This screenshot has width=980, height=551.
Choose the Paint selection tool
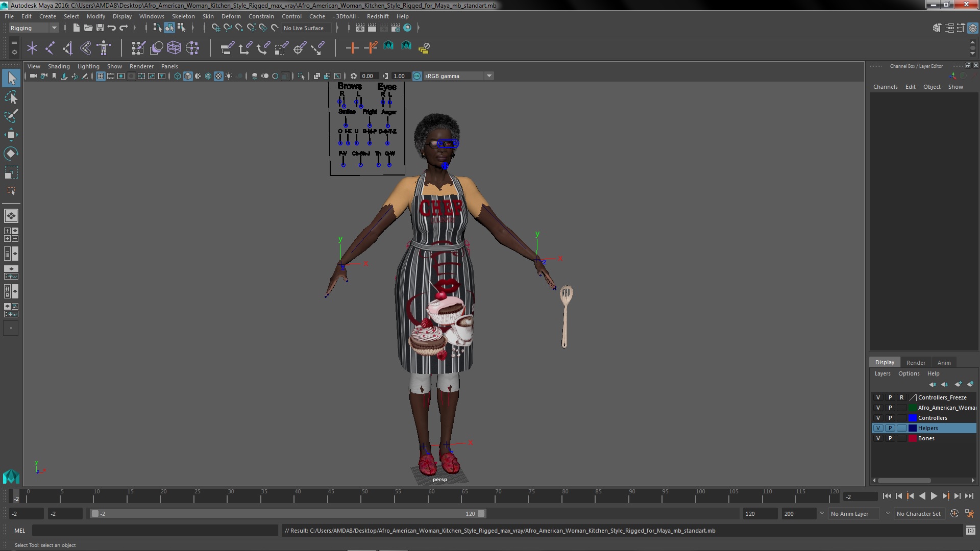point(11,116)
